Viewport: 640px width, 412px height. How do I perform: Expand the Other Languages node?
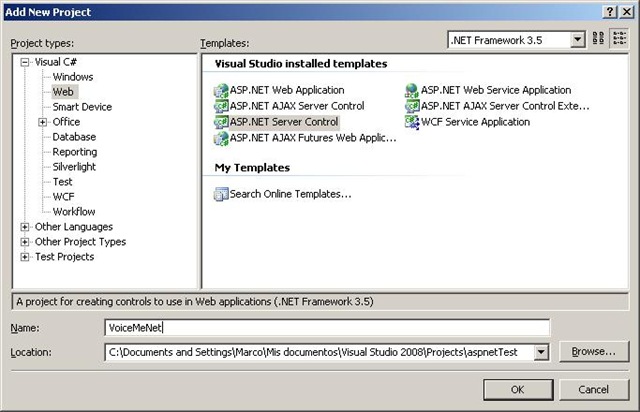(25, 227)
